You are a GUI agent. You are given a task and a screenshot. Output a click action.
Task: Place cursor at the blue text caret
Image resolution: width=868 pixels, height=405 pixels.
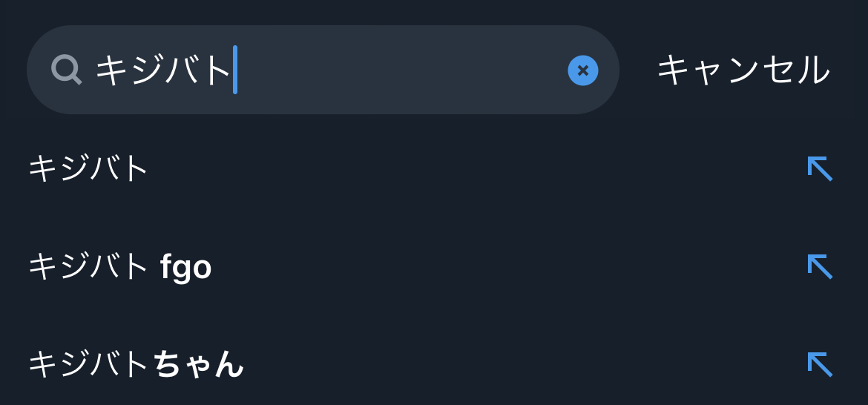235,70
